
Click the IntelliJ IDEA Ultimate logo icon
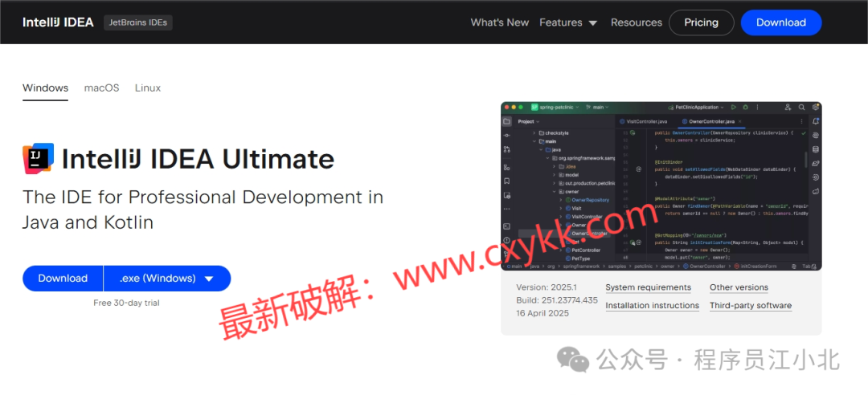point(39,159)
